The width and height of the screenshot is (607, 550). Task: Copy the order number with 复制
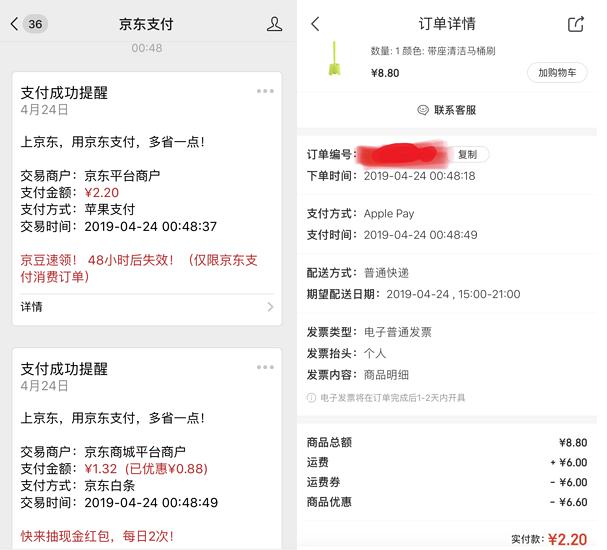(x=468, y=154)
